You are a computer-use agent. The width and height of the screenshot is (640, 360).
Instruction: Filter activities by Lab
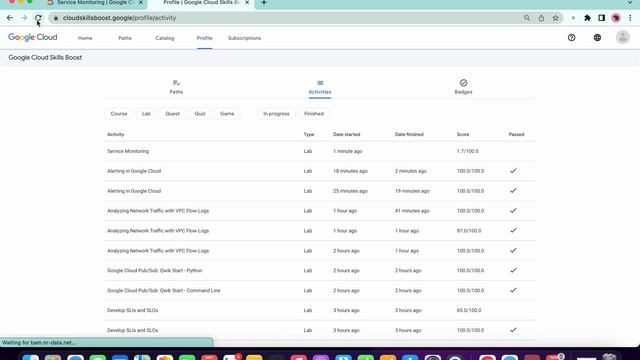coord(146,113)
